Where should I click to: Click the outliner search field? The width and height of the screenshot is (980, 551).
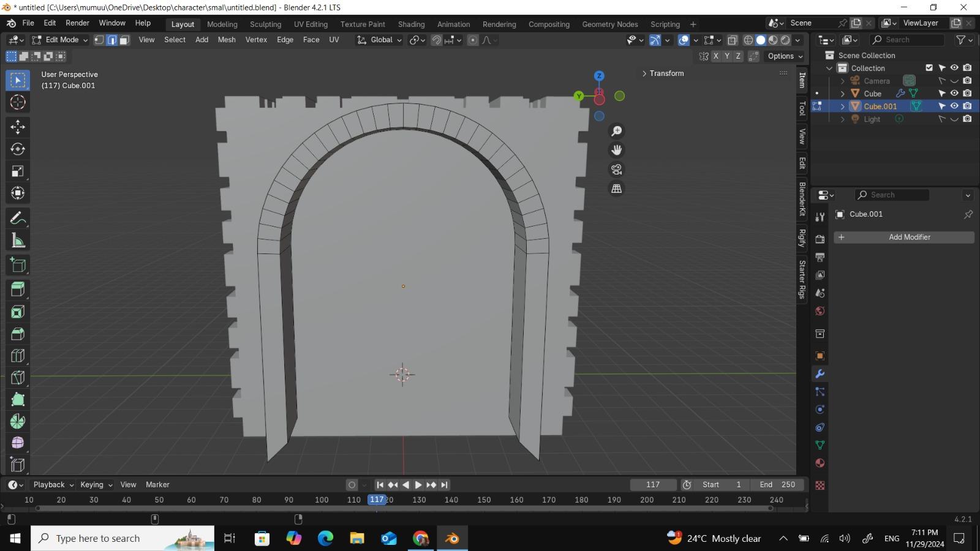coord(907,40)
